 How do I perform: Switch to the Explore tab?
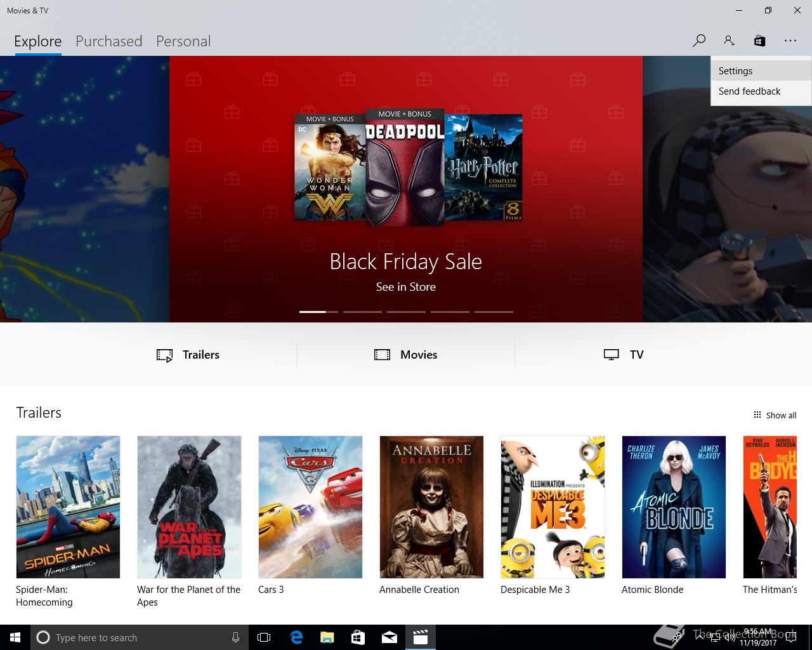(x=38, y=41)
